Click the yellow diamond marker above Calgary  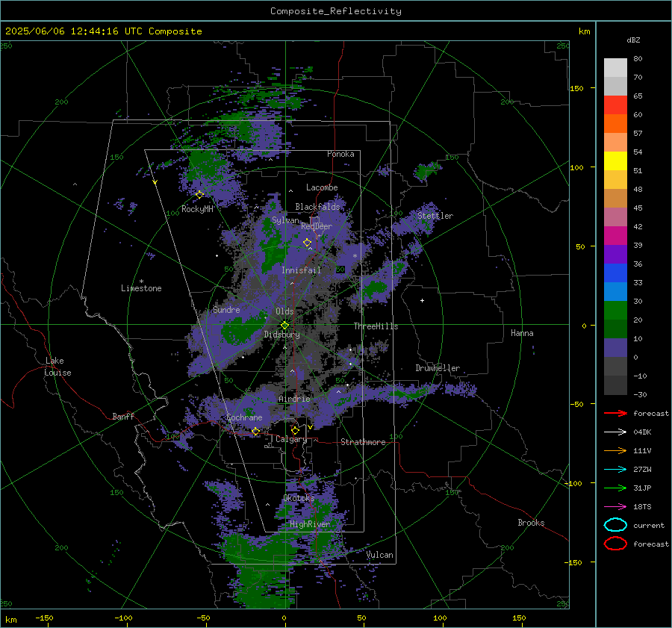pyautogui.click(x=295, y=430)
